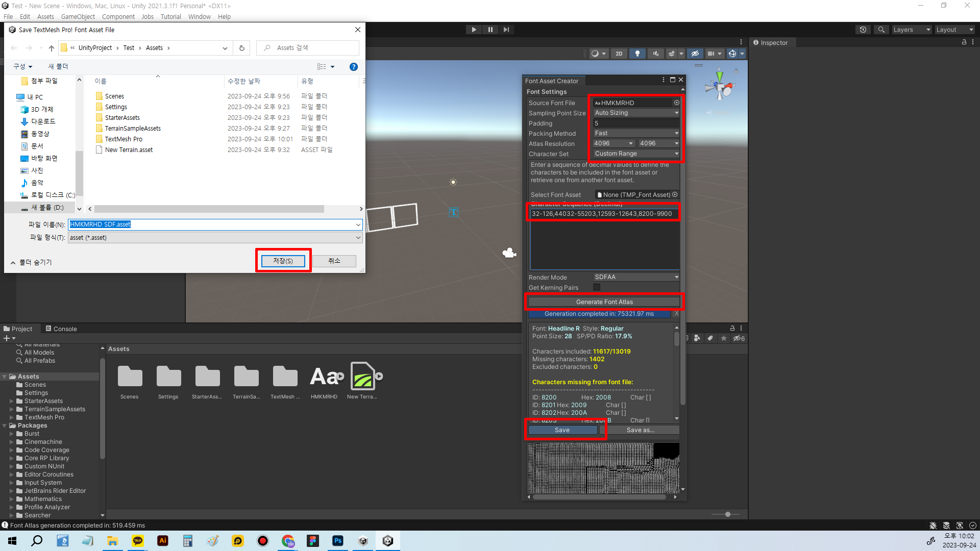Open the Render Mode SDFAA dropdown
Viewport: 980px width, 551px height.
click(636, 277)
